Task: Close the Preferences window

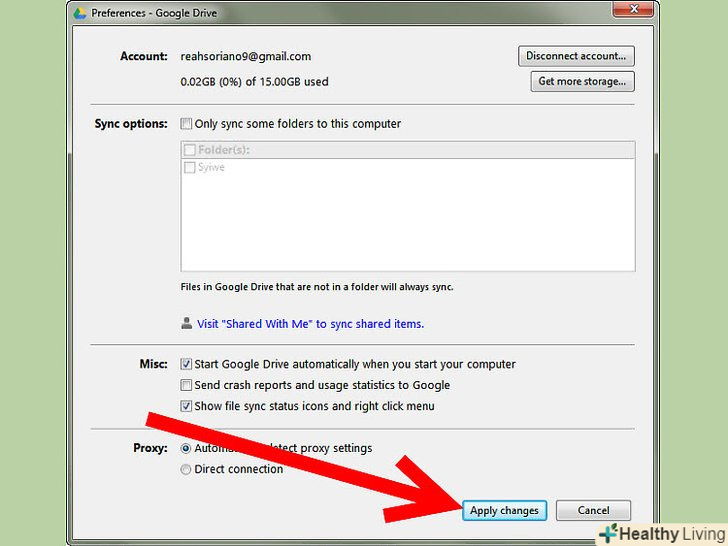Action: click(x=633, y=9)
